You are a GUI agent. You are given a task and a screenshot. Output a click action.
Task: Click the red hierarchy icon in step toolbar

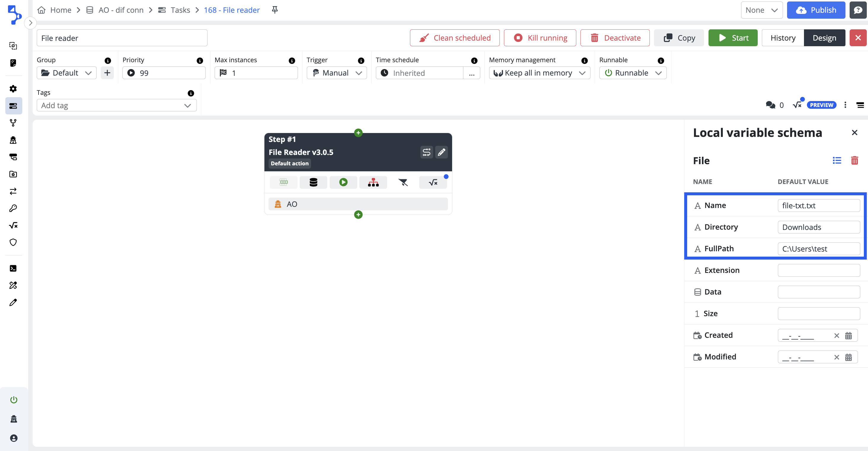373,182
